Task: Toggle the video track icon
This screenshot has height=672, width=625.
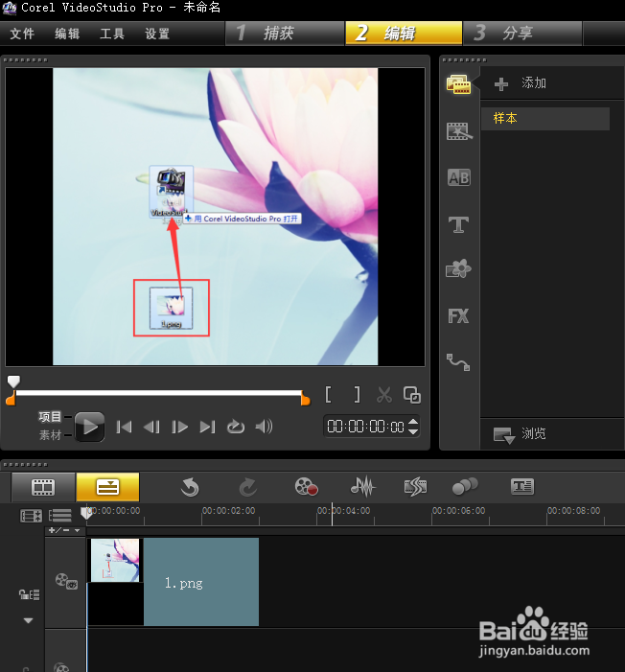Action: click(x=66, y=582)
